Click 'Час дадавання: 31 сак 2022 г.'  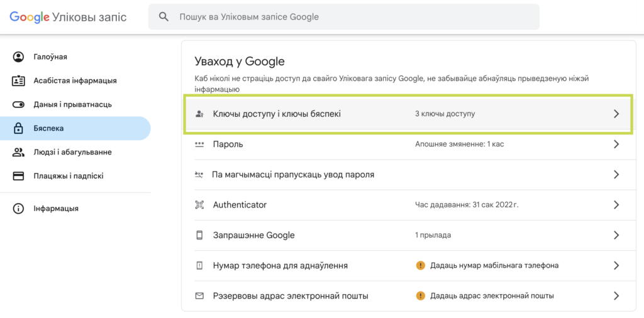click(x=467, y=205)
